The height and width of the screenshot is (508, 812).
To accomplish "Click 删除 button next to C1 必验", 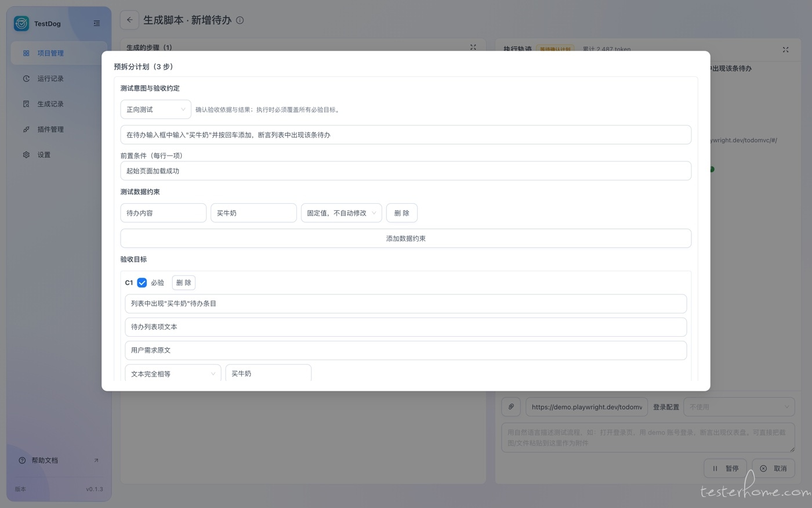I will pos(184,283).
